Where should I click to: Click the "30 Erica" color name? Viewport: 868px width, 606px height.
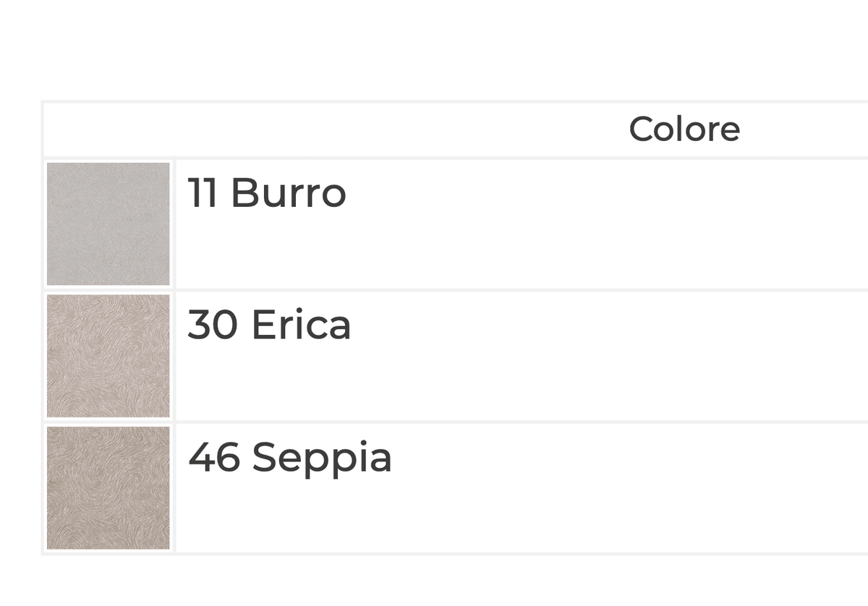click(x=269, y=325)
